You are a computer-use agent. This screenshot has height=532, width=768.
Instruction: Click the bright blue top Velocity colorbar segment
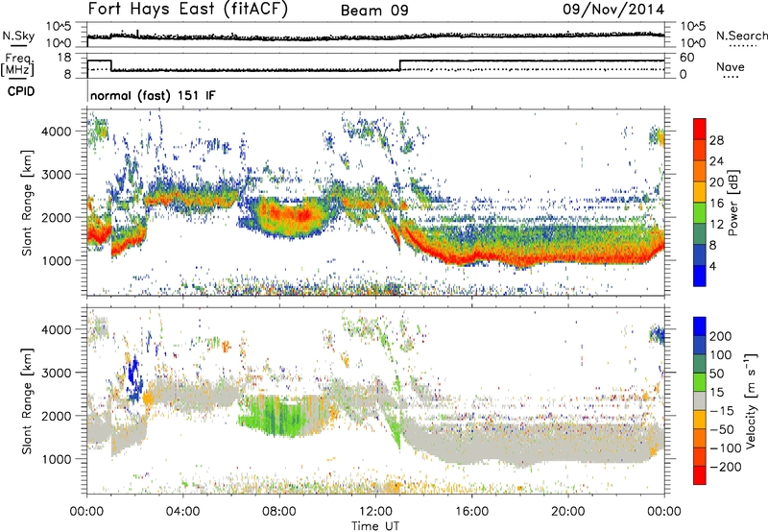pos(700,326)
